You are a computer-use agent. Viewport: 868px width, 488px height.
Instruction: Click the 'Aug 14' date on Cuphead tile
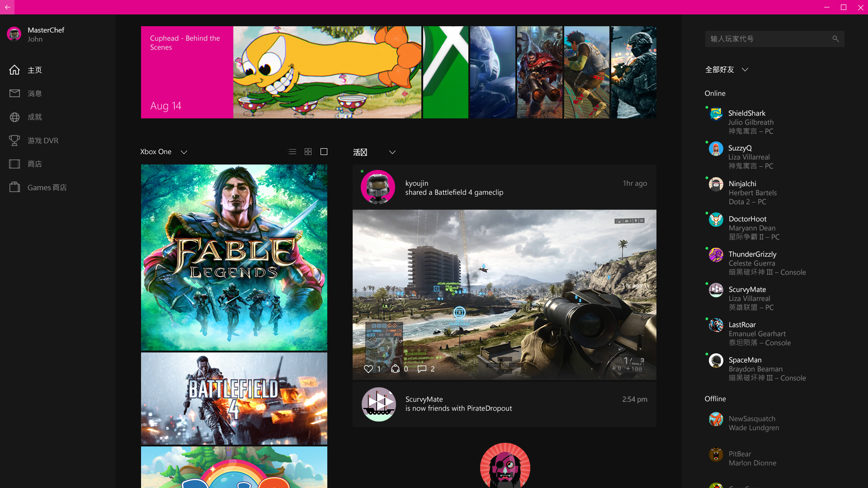[x=165, y=106]
